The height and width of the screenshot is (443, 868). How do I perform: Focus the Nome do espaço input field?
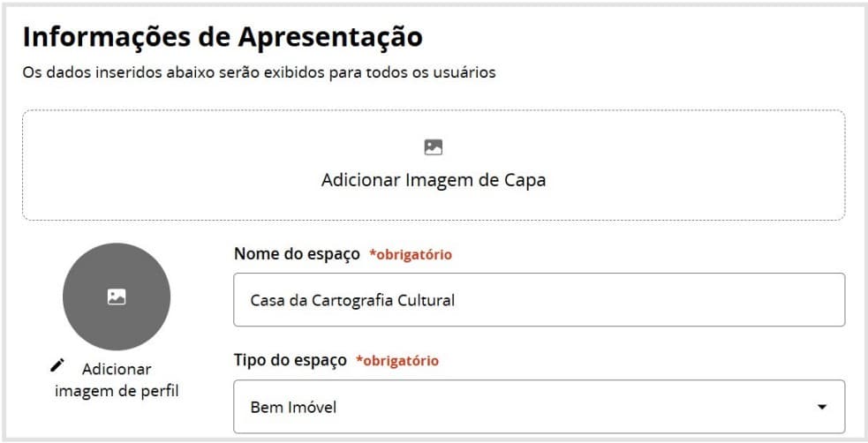(539, 300)
